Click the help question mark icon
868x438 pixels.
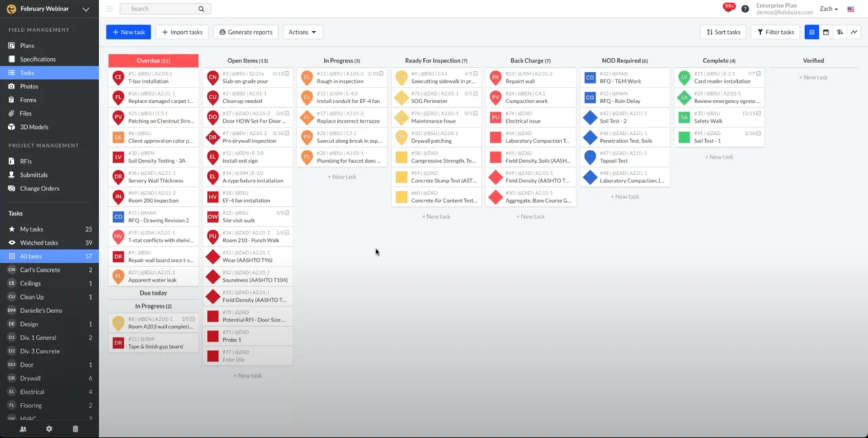[x=745, y=9]
